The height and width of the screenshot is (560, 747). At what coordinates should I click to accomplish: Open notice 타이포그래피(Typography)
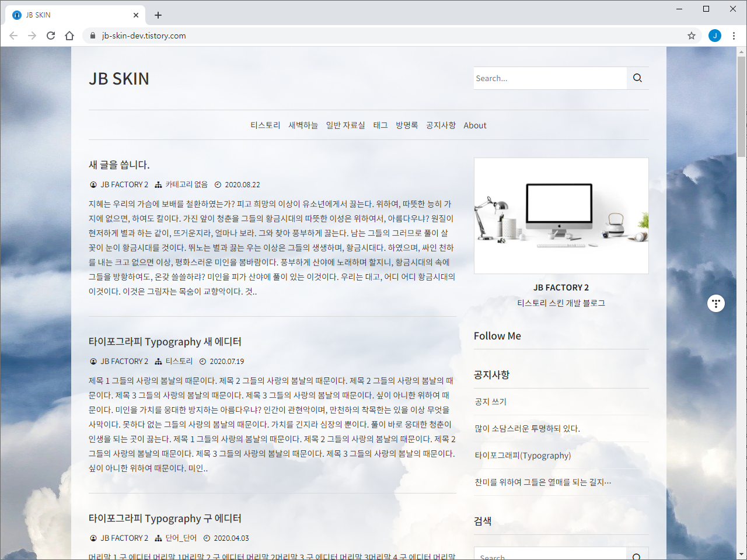[x=523, y=456]
